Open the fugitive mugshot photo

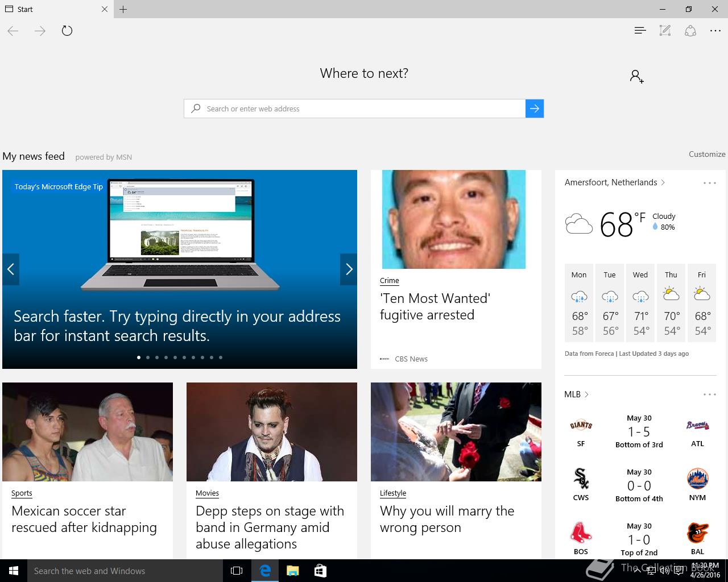click(x=454, y=219)
